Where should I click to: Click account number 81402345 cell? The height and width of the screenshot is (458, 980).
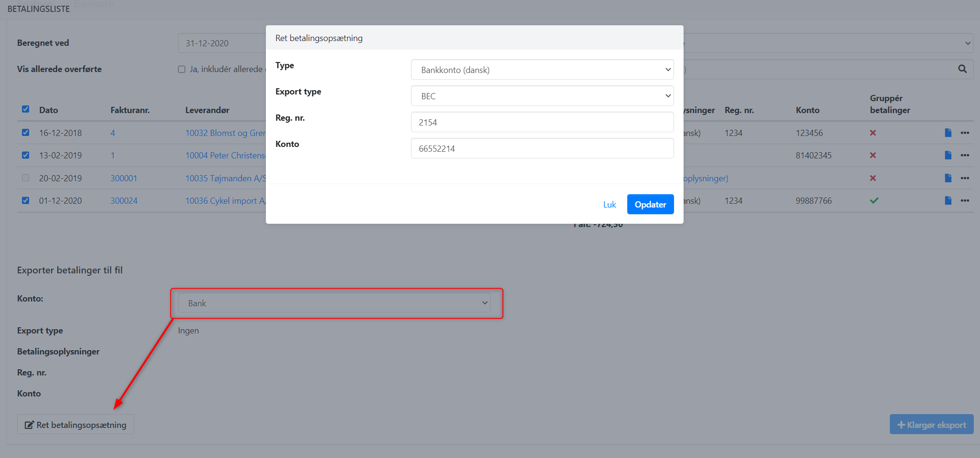813,155
